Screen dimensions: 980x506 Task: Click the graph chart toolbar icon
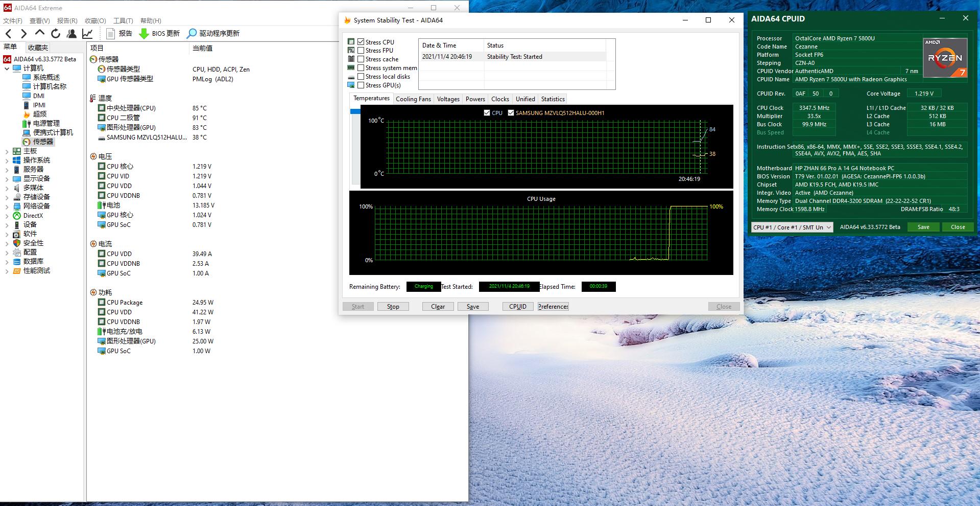point(88,34)
